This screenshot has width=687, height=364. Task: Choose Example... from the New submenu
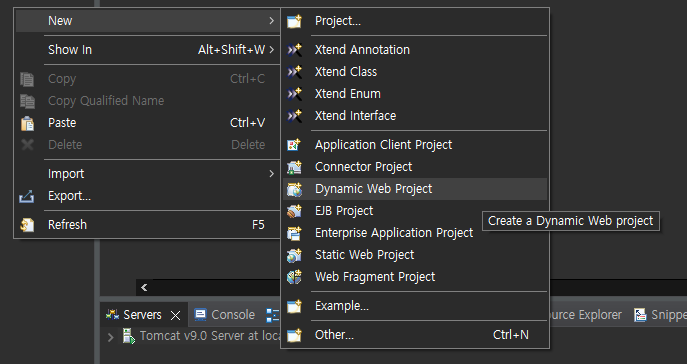click(x=415, y=306)
